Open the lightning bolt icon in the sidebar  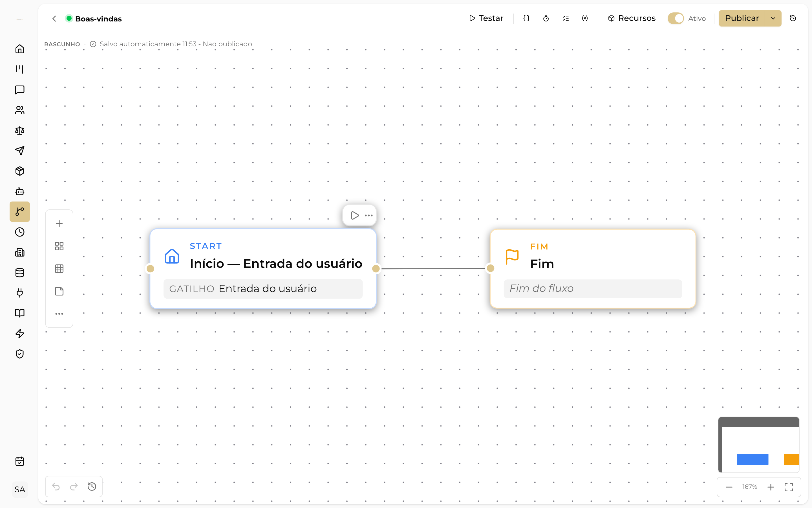(20, 334)
